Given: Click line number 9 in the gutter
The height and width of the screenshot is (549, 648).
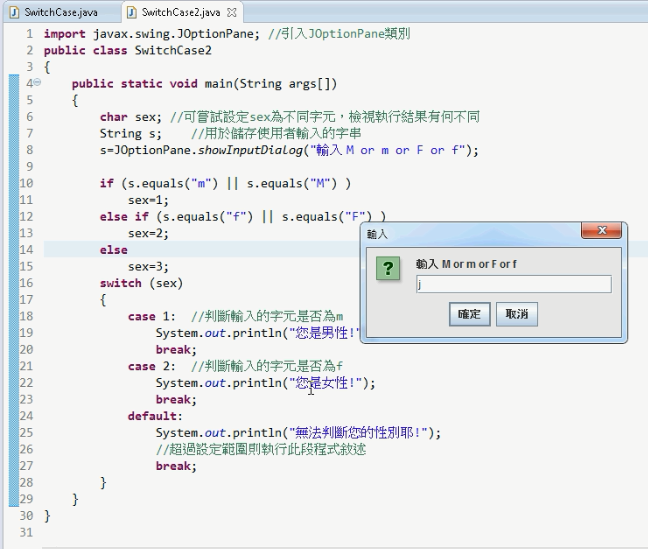Looking at the screenshot, I should tap(29, 167).
